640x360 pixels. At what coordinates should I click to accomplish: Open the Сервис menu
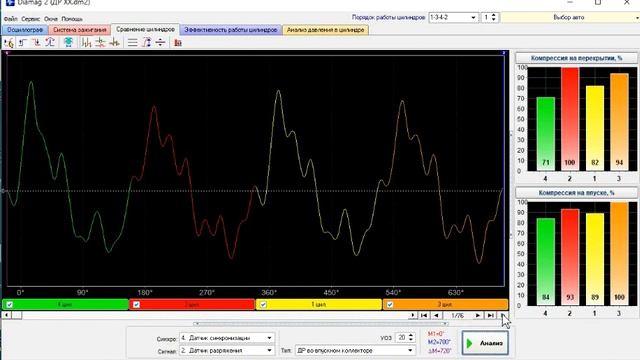point(31,19)
